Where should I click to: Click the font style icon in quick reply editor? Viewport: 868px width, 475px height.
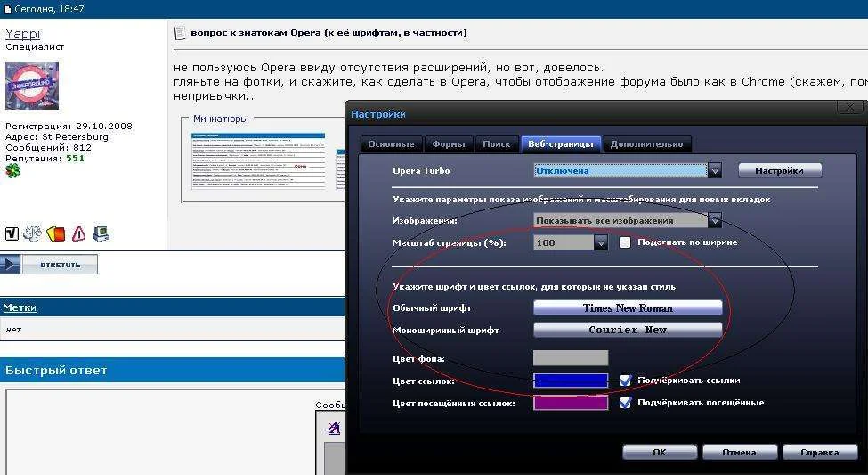(x=334, y=428)
